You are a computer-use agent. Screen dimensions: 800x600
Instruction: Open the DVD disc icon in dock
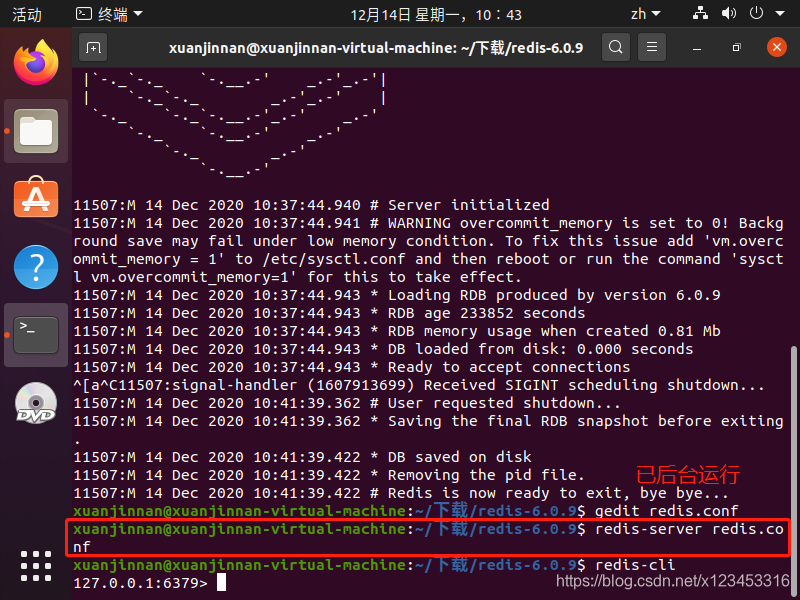click(x=36, y=403)
